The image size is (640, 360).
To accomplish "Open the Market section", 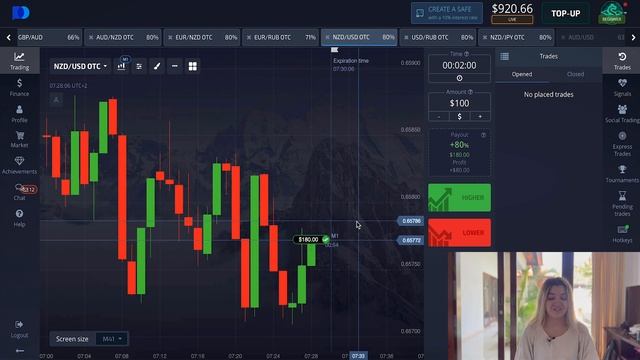I will coord(19,140).
